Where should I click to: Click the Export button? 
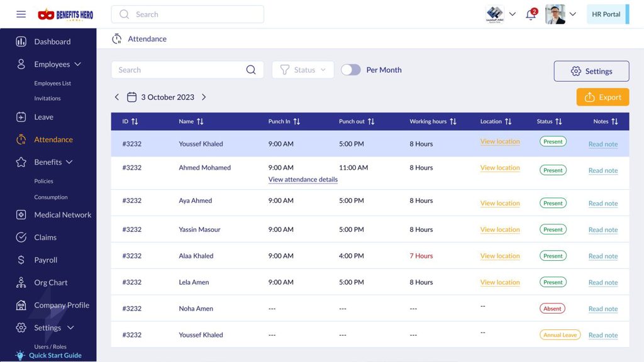602,97
